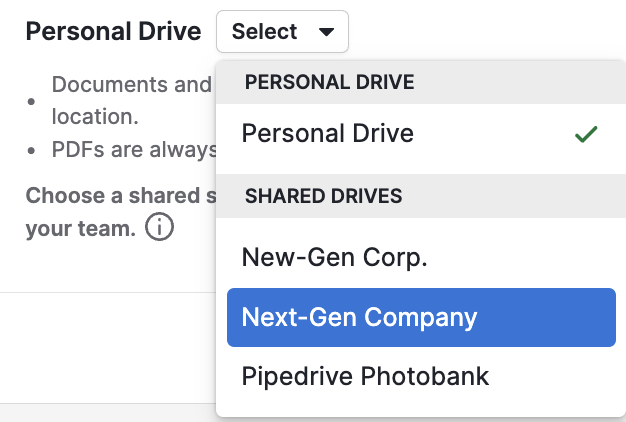Open the Select dropdown button

(x=282, y=32)
